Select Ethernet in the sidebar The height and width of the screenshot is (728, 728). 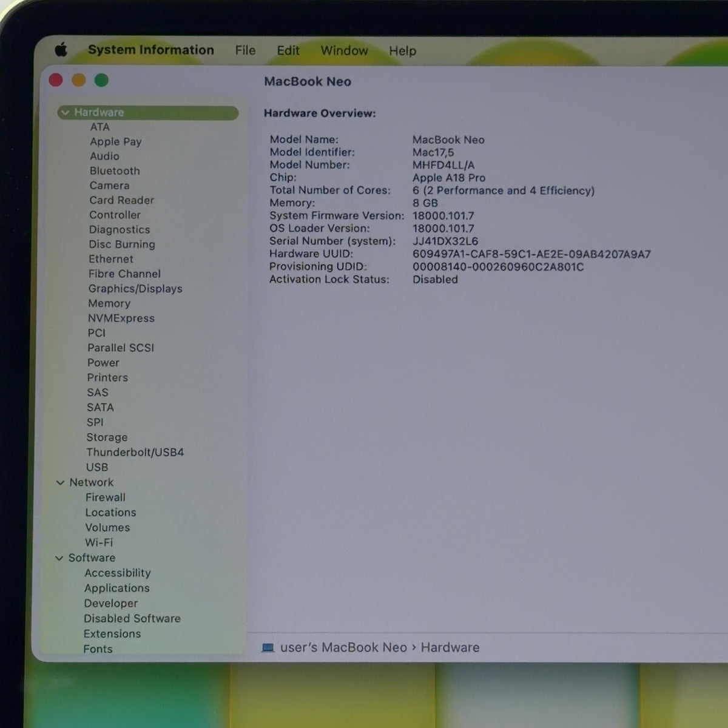(x=110, y=259)
